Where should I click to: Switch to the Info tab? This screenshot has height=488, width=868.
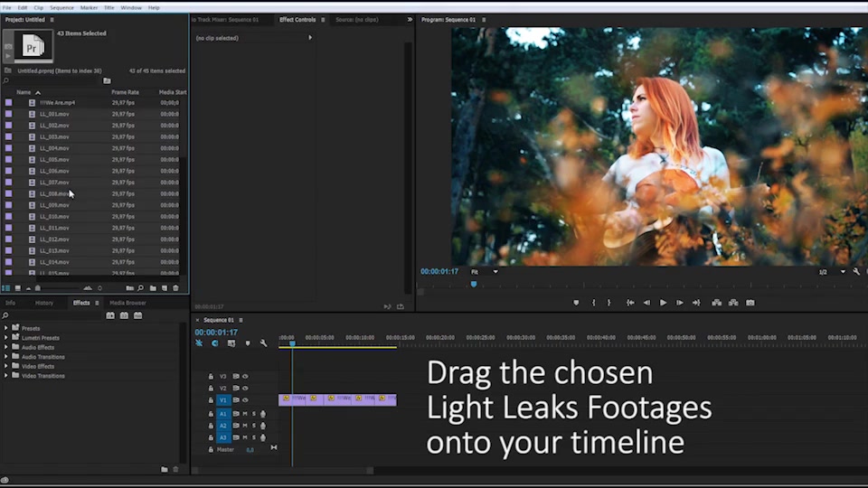pos(11,303)
